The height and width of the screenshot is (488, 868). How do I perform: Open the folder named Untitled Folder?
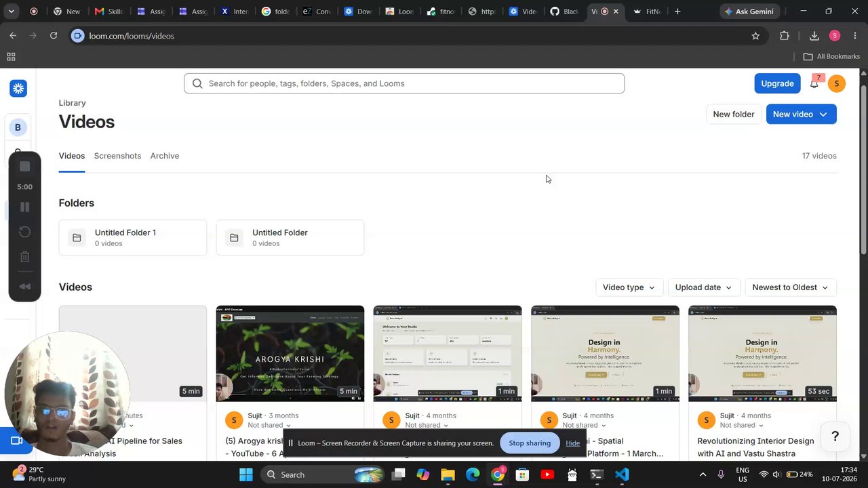[290, 238]
